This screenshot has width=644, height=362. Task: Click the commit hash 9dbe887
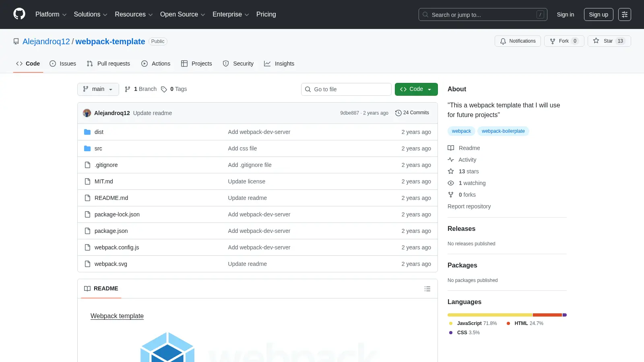click(349, 113)
